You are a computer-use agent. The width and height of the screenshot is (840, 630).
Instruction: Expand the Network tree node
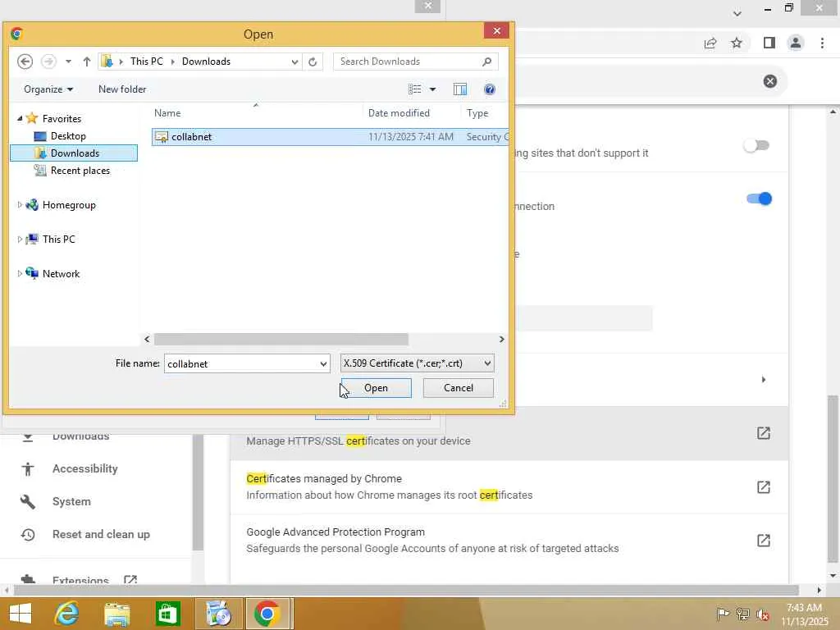click(x=20, y=273)
